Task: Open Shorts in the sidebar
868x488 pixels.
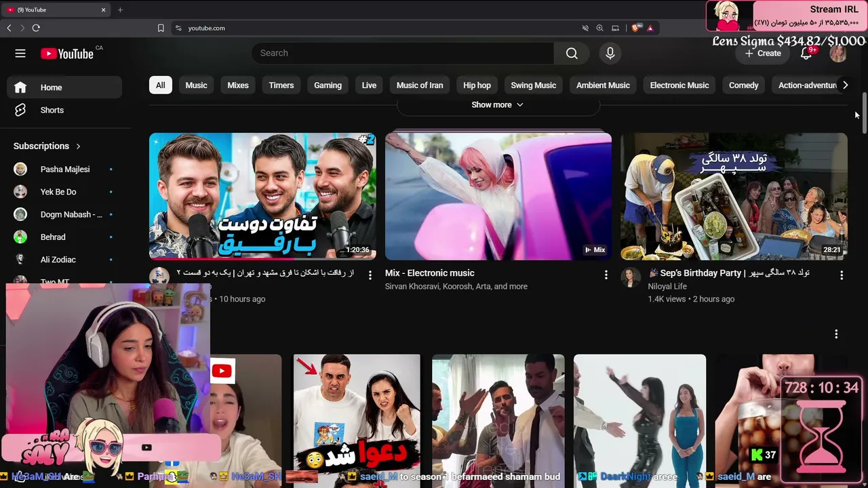Action: point(64,110)
